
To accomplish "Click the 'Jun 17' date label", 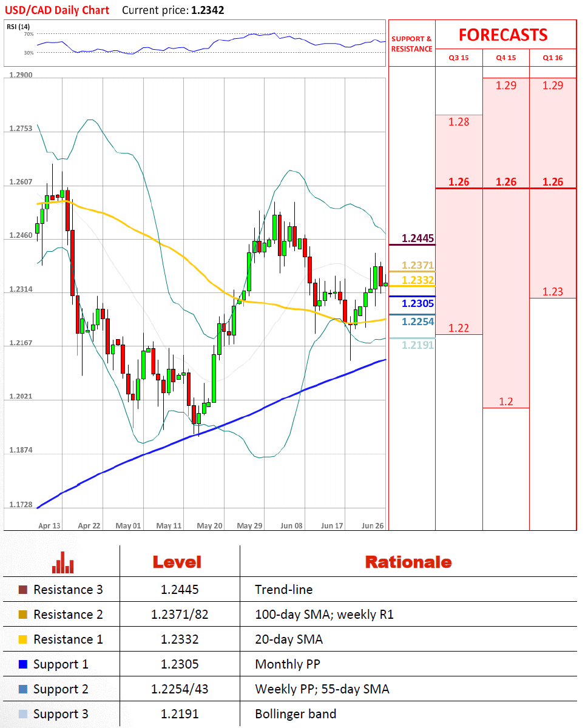I will click(x=331, y=525).
